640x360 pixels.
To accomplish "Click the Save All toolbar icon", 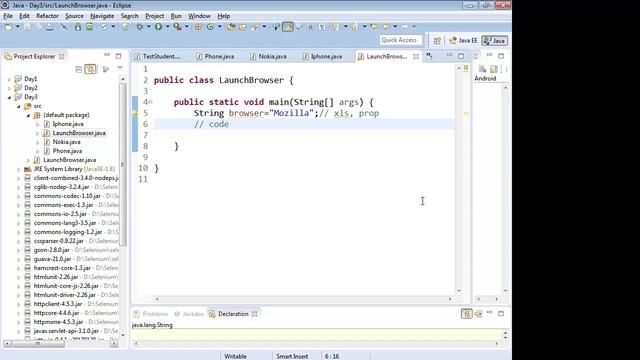I will point(38,27).
